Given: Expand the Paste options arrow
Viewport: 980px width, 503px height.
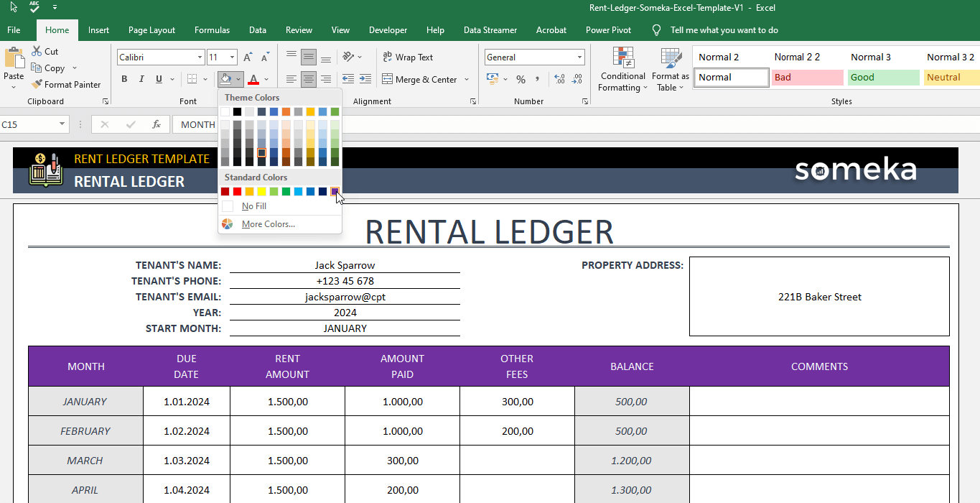Looking at the screenshot, I should point(14,87).
